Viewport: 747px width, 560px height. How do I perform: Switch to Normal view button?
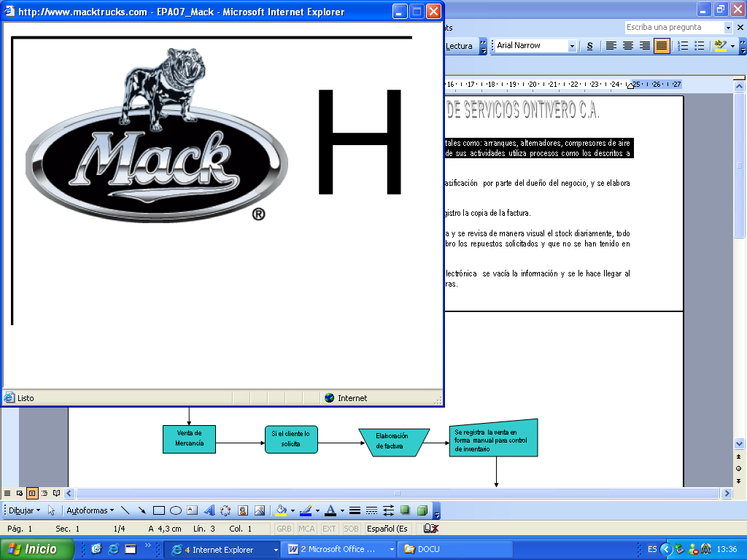(x=7, y=494)
